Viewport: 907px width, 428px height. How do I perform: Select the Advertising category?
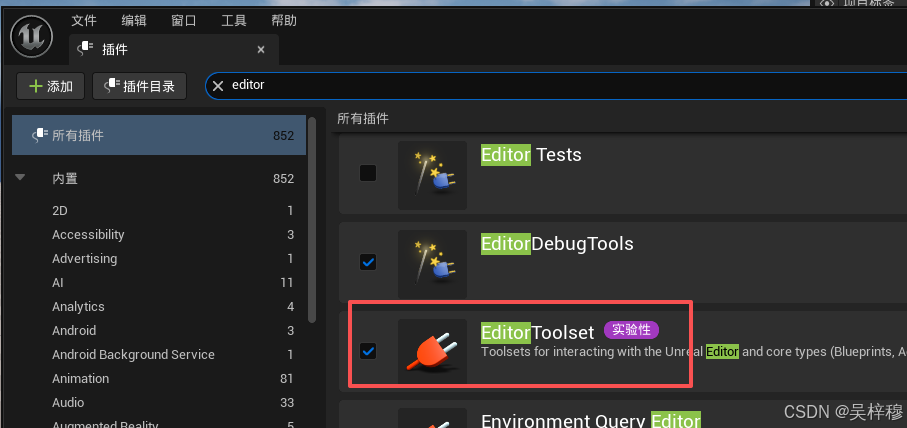point(159,259)
